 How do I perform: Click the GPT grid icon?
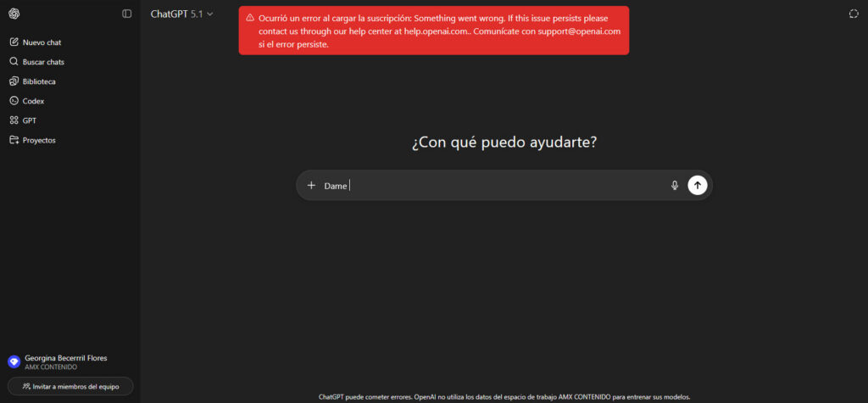pos(14,120)
